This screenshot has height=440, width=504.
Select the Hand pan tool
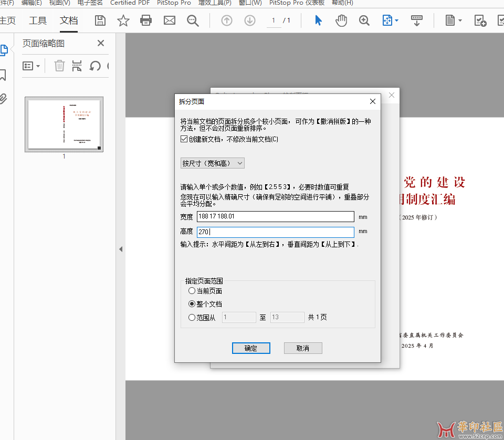pos(341,20)
